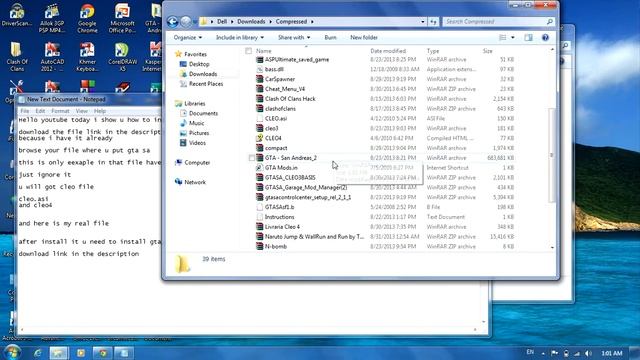
Task: Tick the select-all checkbox in header
Action: pyautogui.click(x=249, y=51)
